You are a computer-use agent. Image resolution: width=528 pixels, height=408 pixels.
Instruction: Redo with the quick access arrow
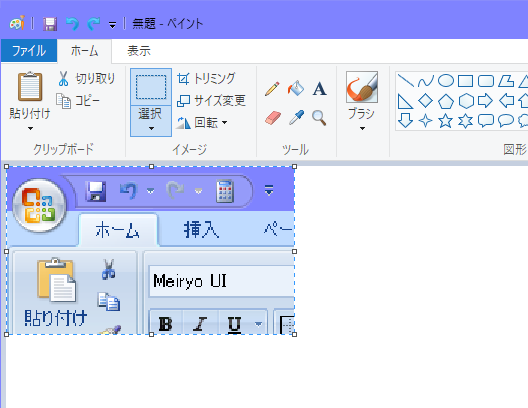(x=94, y=24)
